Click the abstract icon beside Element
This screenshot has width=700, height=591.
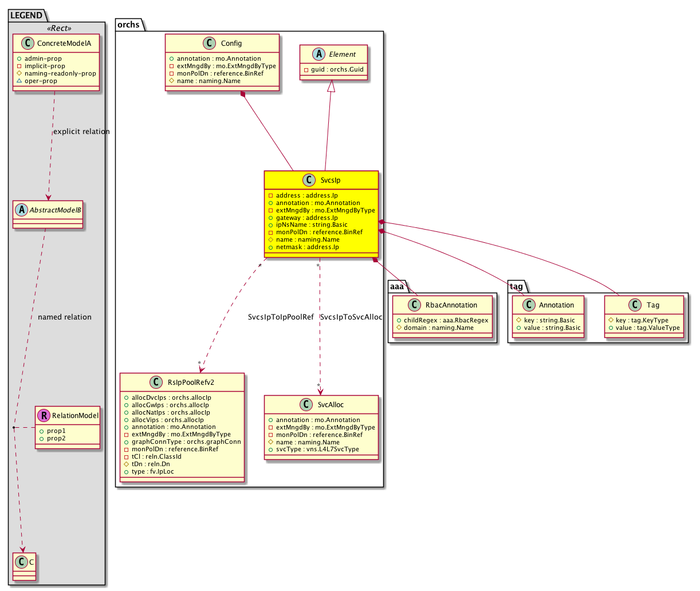click(317, 54)
